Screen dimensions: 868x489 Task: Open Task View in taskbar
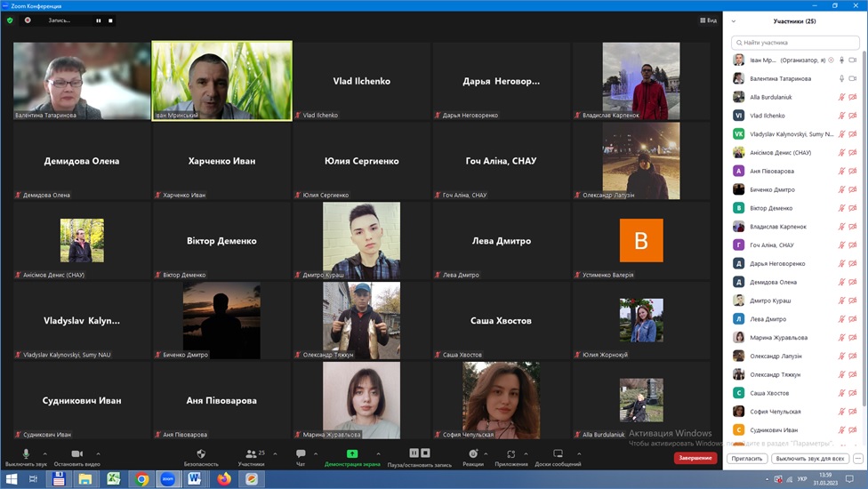pos(33,479)
